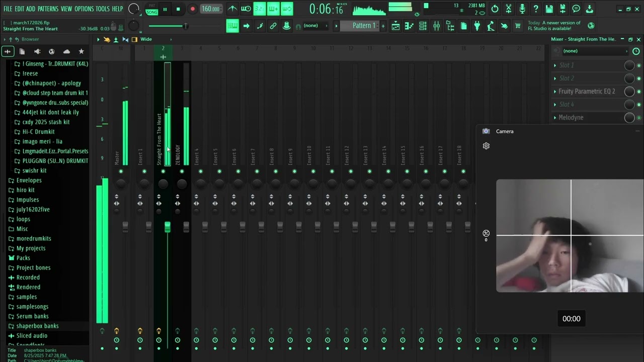This screenshot has width=644, height=362.
Task: Open the PATTERNS menu
Action: pyautogui.click(x=48, y=9)
